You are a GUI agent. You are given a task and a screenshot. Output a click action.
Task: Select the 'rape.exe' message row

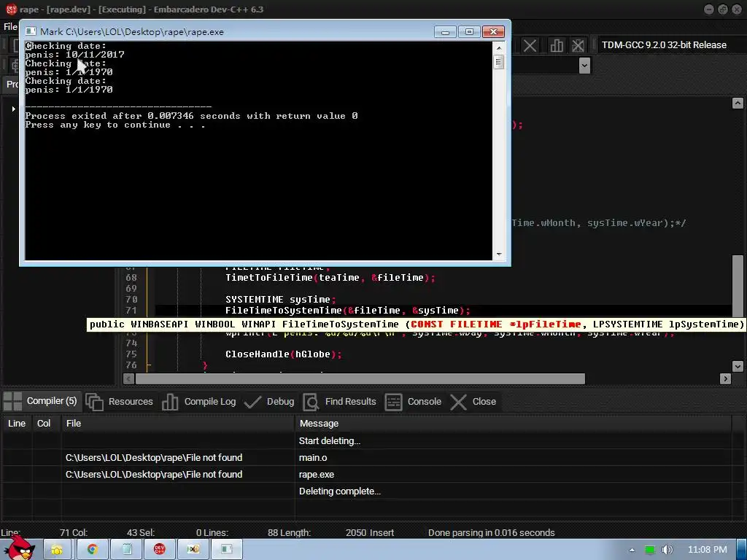point(366,474)
